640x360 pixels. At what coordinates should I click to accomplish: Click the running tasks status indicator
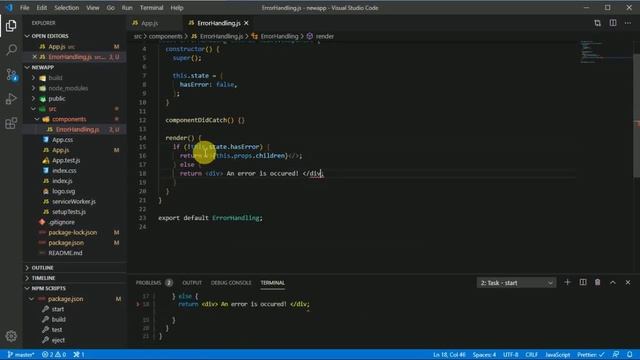(x=79, y=354)
